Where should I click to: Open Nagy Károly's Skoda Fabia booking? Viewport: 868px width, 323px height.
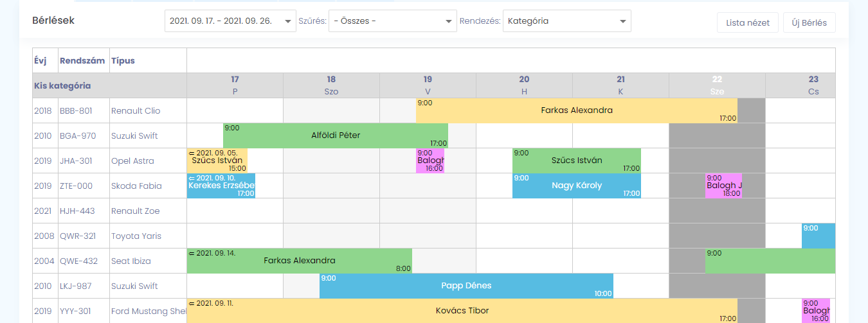pyautogui.click(x=577, y=186)
